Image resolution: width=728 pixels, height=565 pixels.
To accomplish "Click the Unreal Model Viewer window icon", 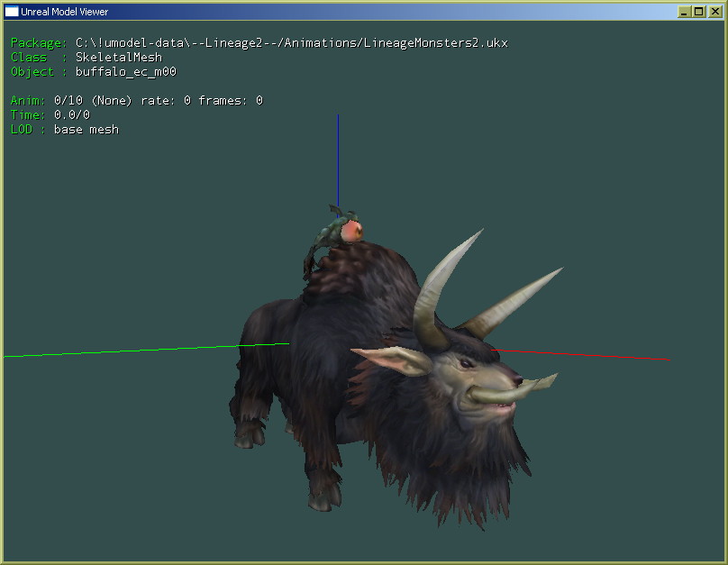I will (11, 11).
